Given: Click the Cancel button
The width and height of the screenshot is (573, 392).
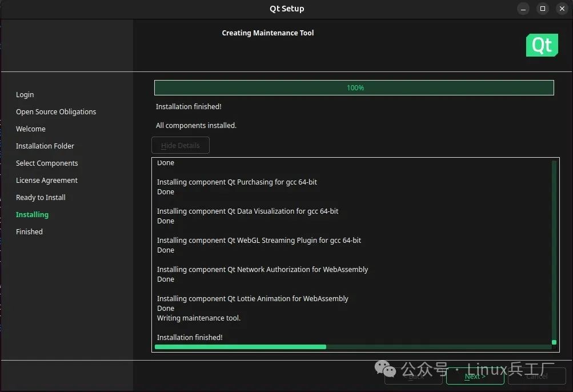Looking at the screenshot, I should coord(536,376).
